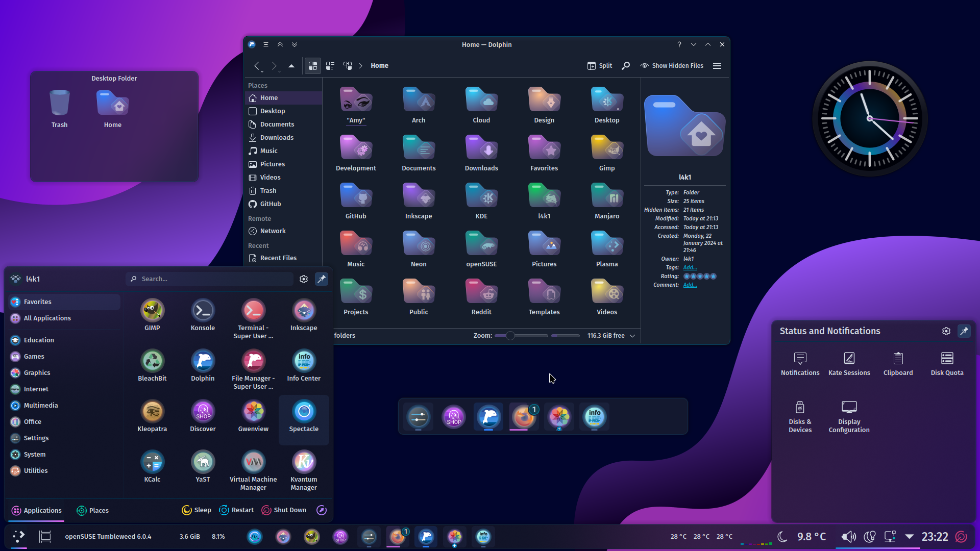Image resolution: width=980 pixels, height=551 pixels.
Task: Click the Sleep button in launcher
Action: tap(197, 510)
